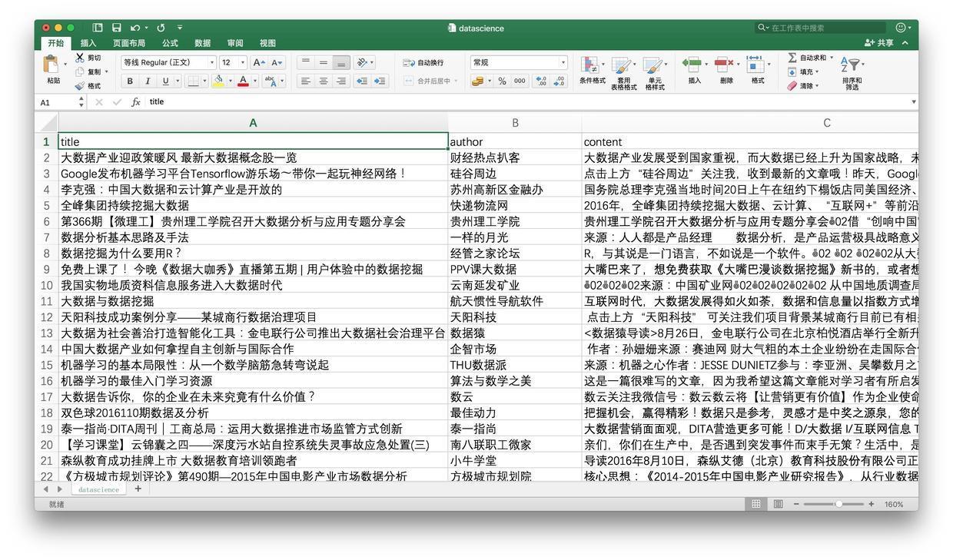Add a new sheet with plus button
The height and width of the screenshot is (560, 953).
[138, 489]
